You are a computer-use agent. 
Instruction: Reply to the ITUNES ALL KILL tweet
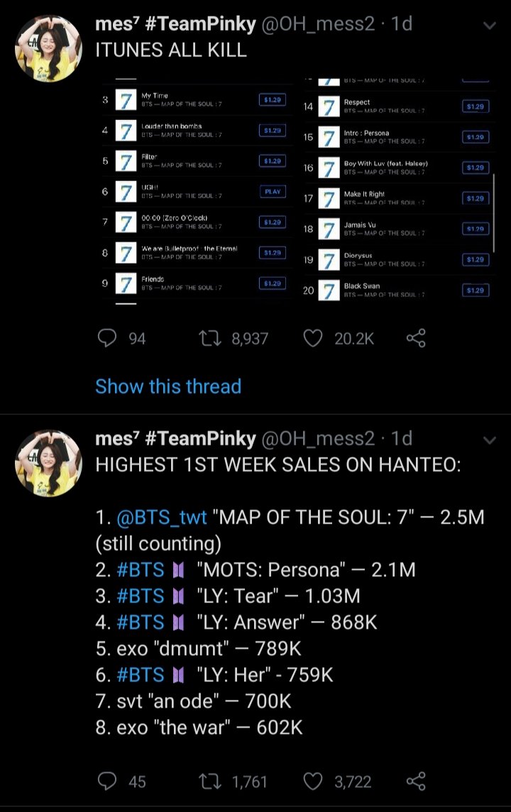(x=106, y=339)
